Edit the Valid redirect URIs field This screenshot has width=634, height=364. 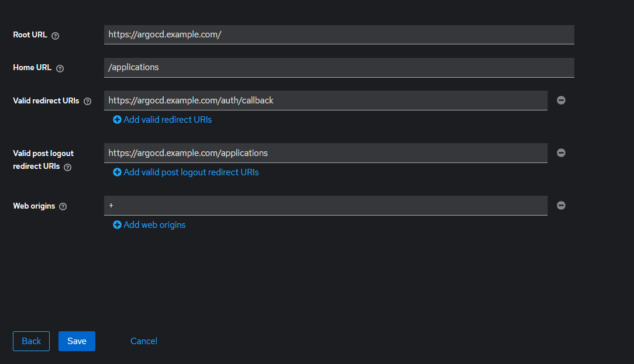click(325, 100)
